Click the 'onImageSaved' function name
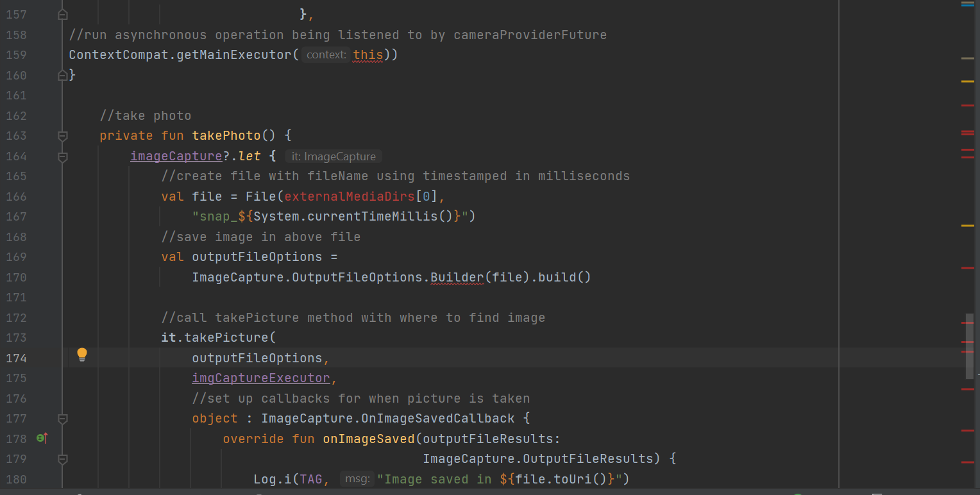 coord(369,439)
